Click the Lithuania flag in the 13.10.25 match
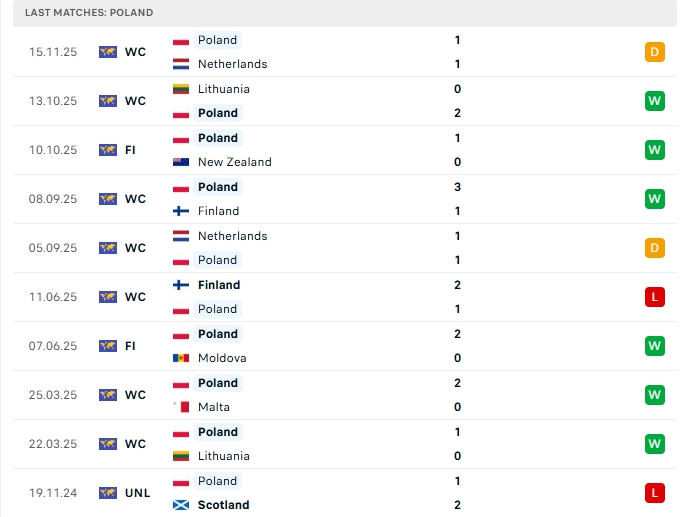Screen dimensions: 687x517 181,89
